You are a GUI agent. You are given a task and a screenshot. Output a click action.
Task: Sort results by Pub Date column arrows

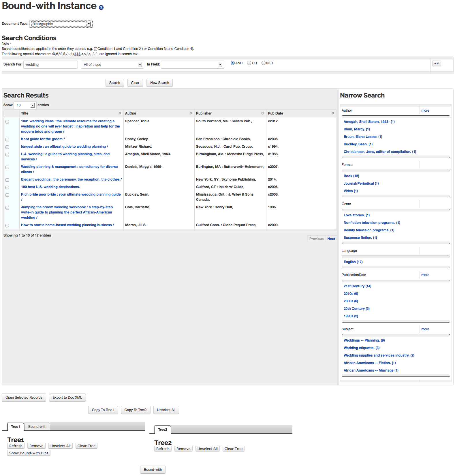point(333,113)
